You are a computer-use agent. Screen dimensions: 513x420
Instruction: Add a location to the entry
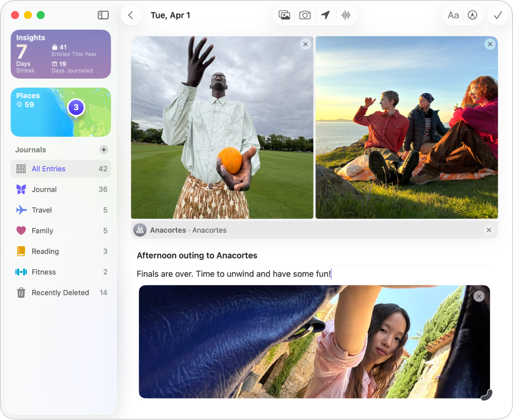tap(325, 15)
